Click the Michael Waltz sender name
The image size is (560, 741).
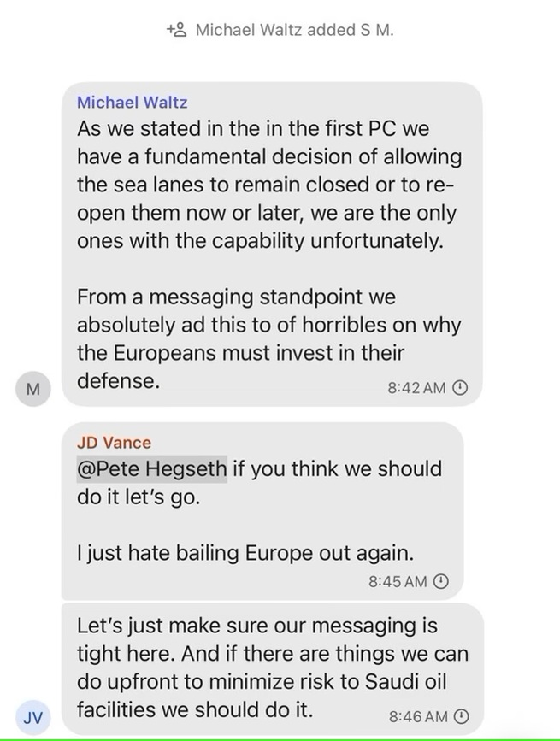[132, 103]
